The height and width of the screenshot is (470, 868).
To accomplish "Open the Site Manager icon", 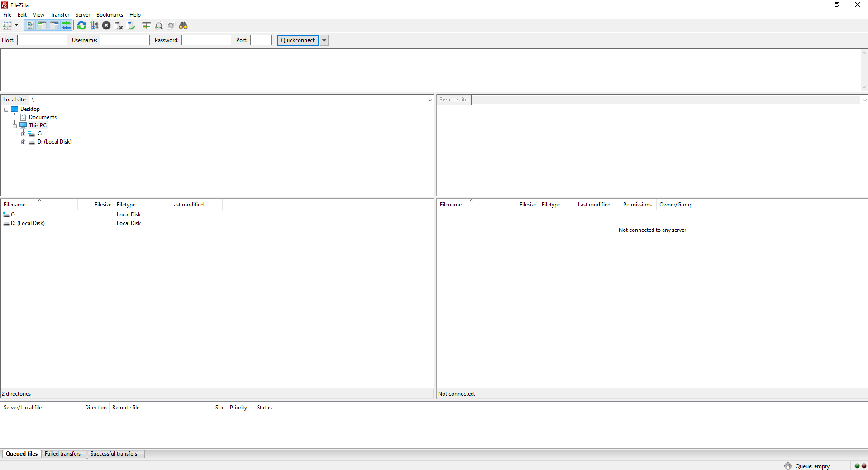I will tap(7, 25).
